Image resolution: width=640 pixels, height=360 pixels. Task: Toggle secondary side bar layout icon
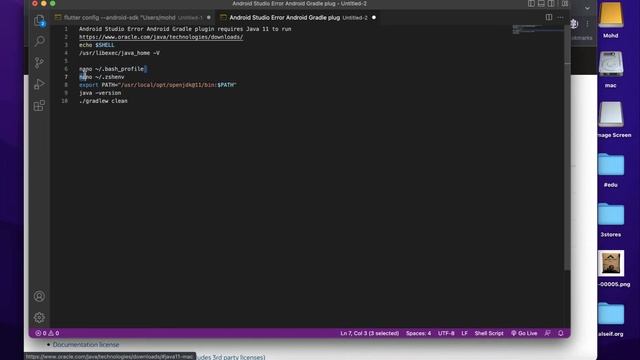click(x=551, y=3)
